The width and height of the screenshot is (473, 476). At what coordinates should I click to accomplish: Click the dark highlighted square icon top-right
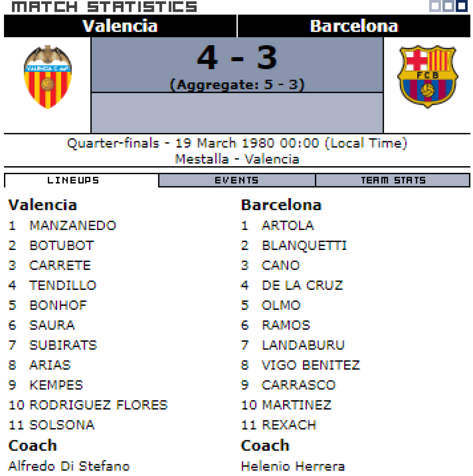click(462, 6)
